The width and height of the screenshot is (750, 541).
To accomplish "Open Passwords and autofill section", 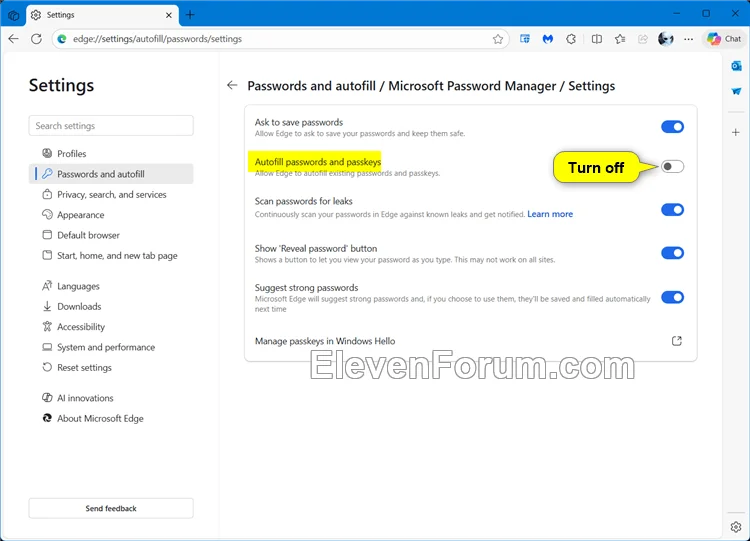I will coord(111,174).
